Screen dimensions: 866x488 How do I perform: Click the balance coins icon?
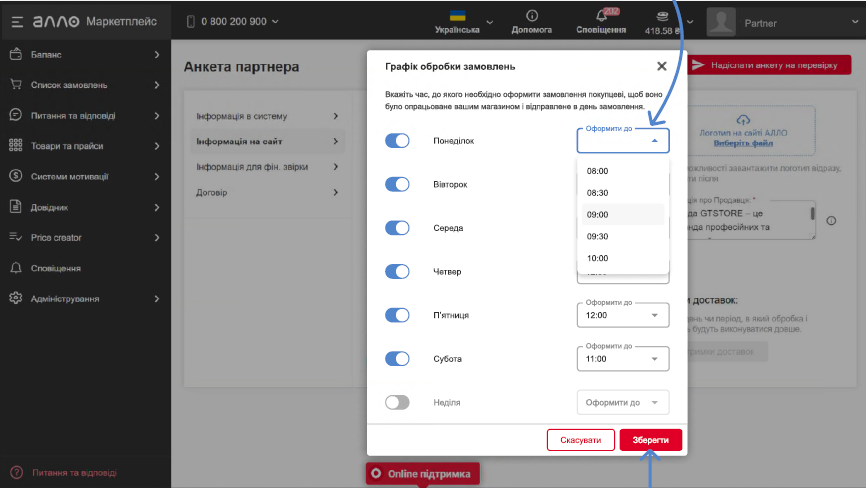pos(661,15)
